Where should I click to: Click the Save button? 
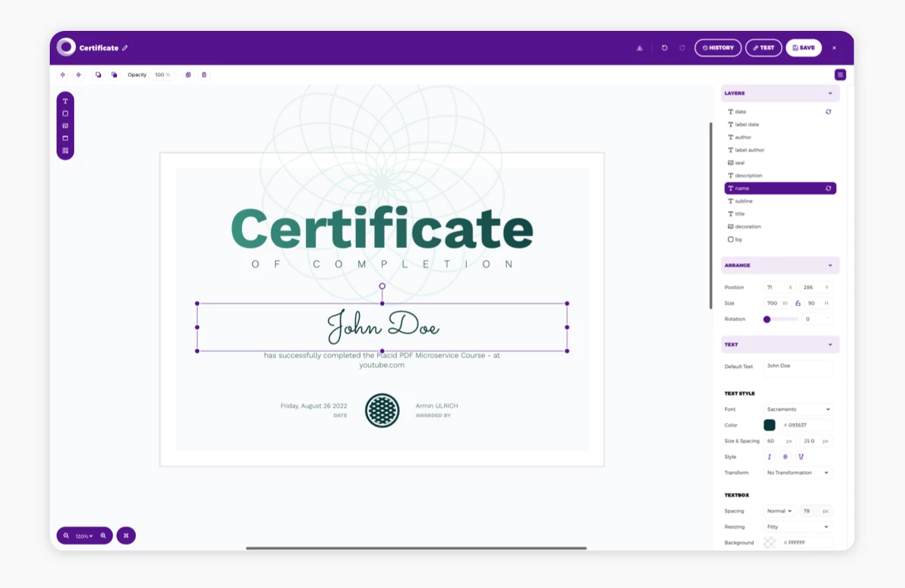pyautogui.click(x=803, y=47)
